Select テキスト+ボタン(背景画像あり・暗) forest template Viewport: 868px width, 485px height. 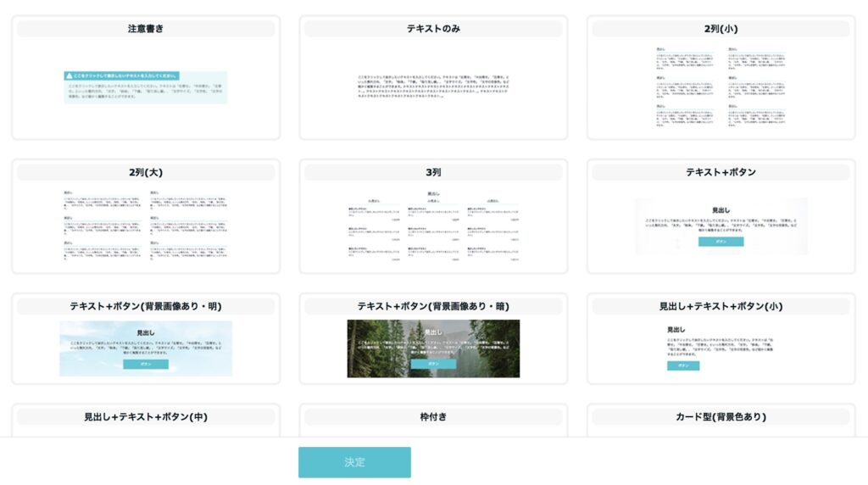[x=433, y=339]
